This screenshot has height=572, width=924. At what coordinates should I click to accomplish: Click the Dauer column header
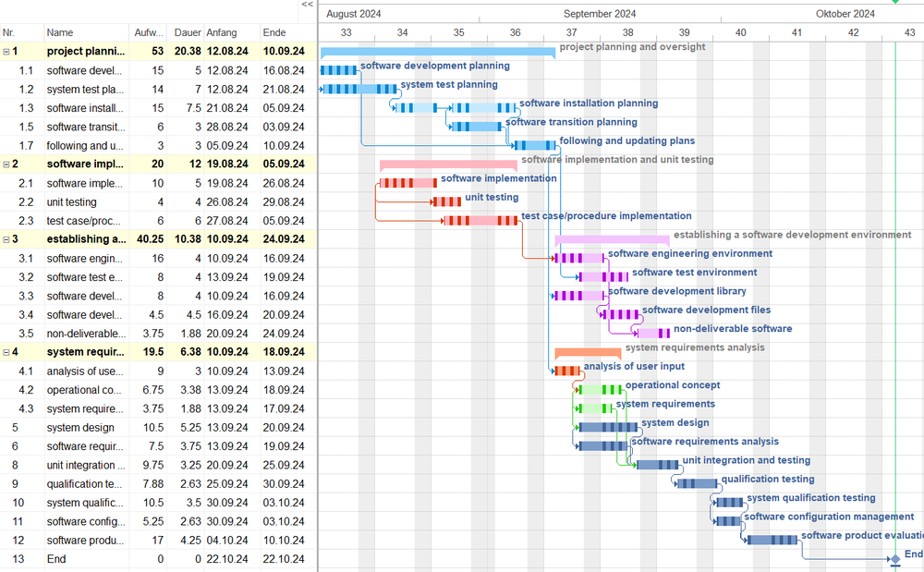coord(187,32)
